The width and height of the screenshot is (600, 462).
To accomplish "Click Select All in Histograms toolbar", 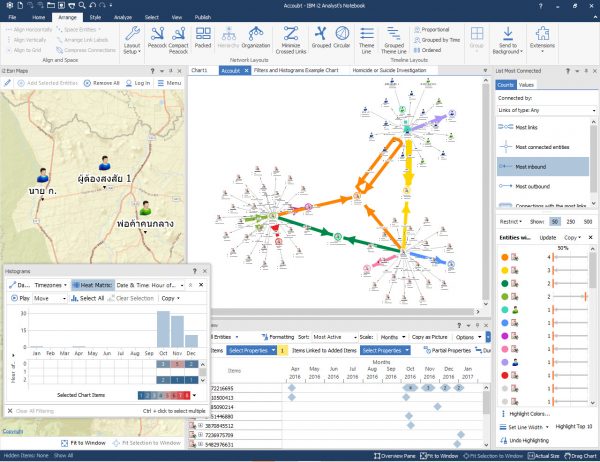I will (88, 298).
